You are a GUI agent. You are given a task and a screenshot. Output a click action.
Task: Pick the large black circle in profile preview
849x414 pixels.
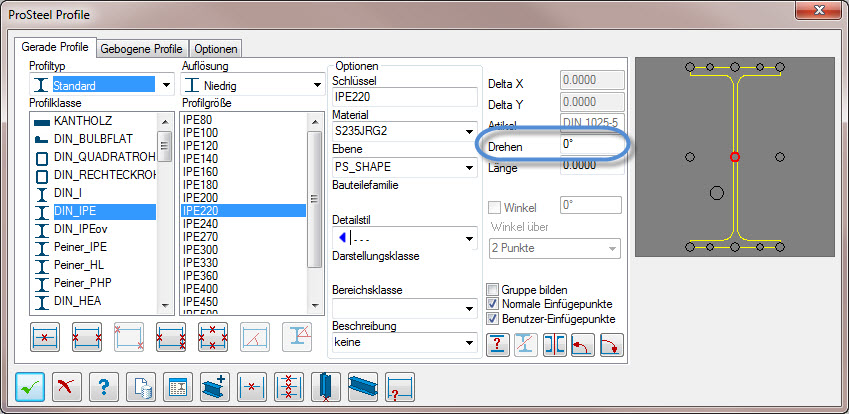point(716,192)
